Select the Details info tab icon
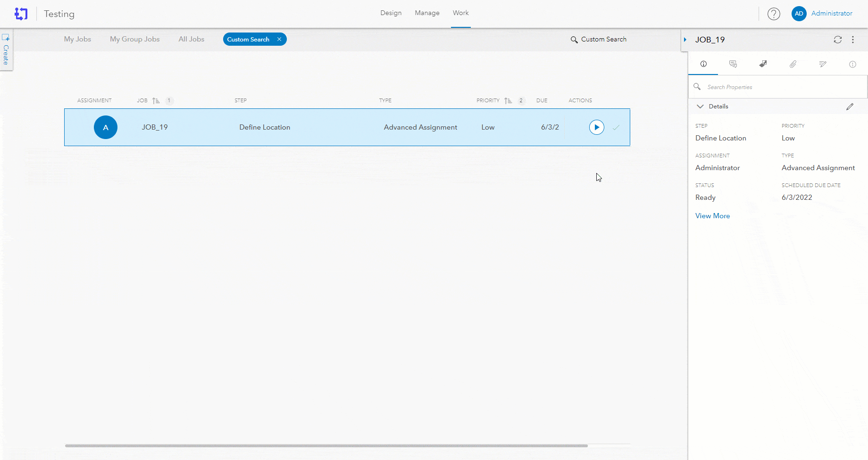Screen dimensions: 868x460 [x=703, y=64]
